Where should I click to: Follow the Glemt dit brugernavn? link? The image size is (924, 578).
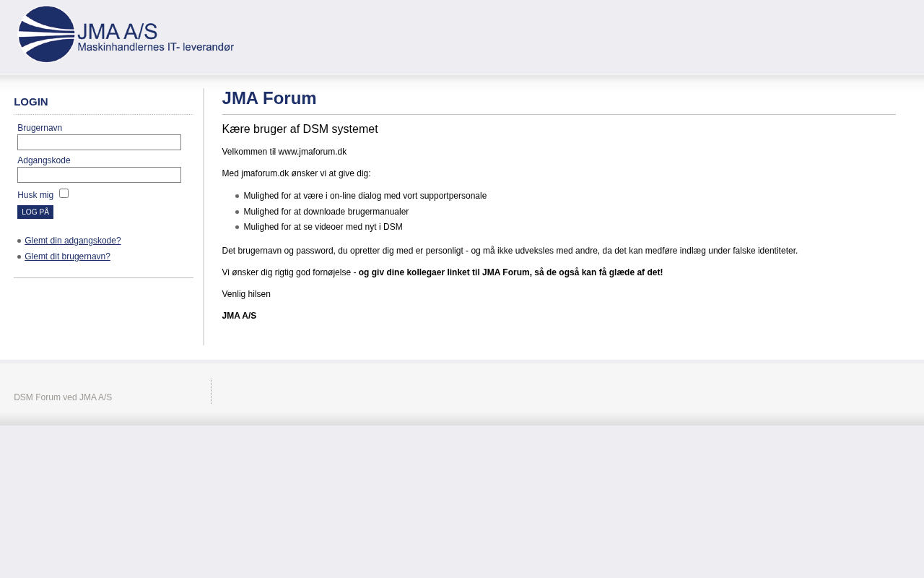tap(67, 256)
